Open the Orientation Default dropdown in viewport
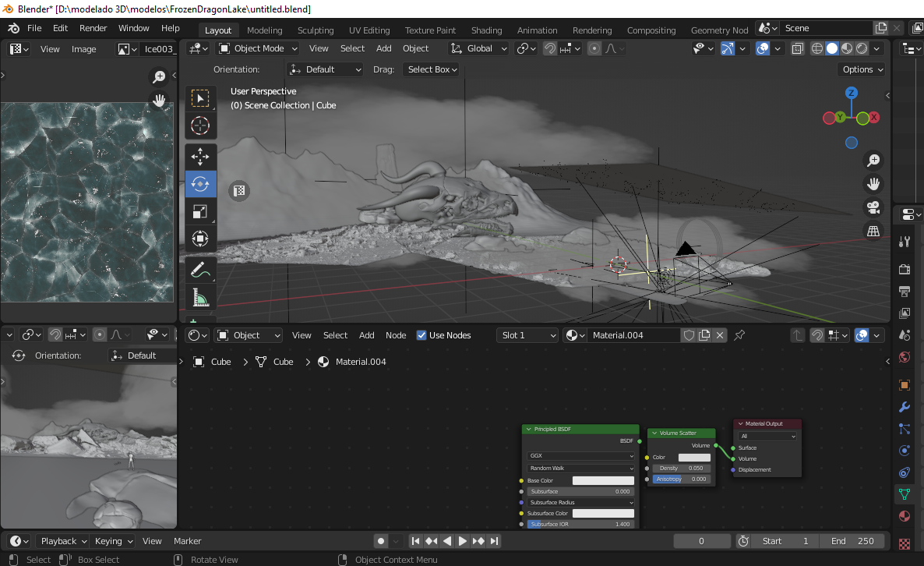Image resolution: width=924 pixels, height=566 pixels. [x=326, y=69]
